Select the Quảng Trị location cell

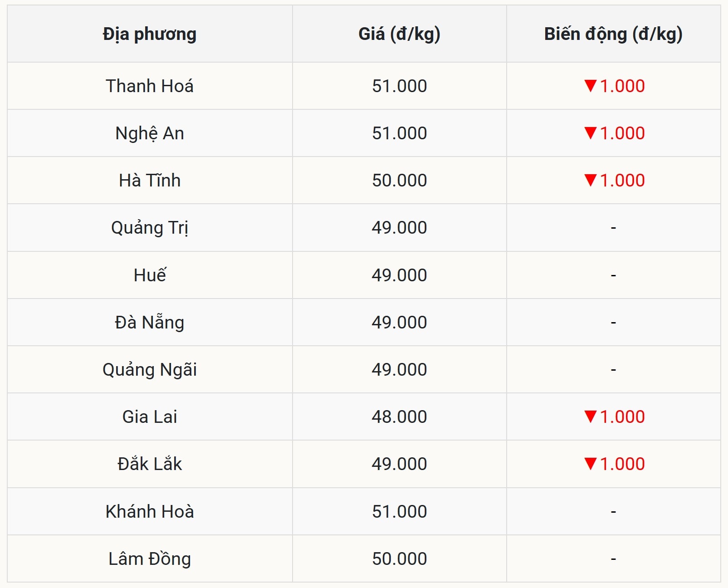pyautogui.click(x=150, y=228)
